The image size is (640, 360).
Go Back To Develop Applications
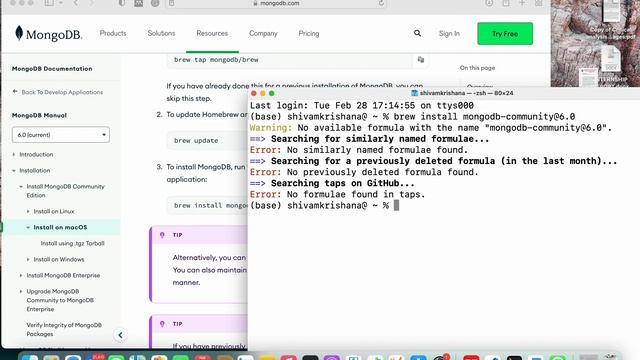coord(58,92)
